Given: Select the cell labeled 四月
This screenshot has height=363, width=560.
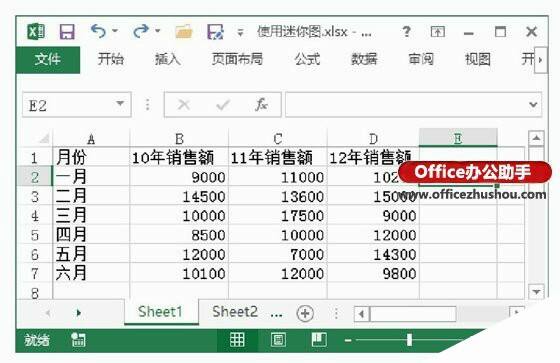Looking at the screenshot, I should click(91, 235).
